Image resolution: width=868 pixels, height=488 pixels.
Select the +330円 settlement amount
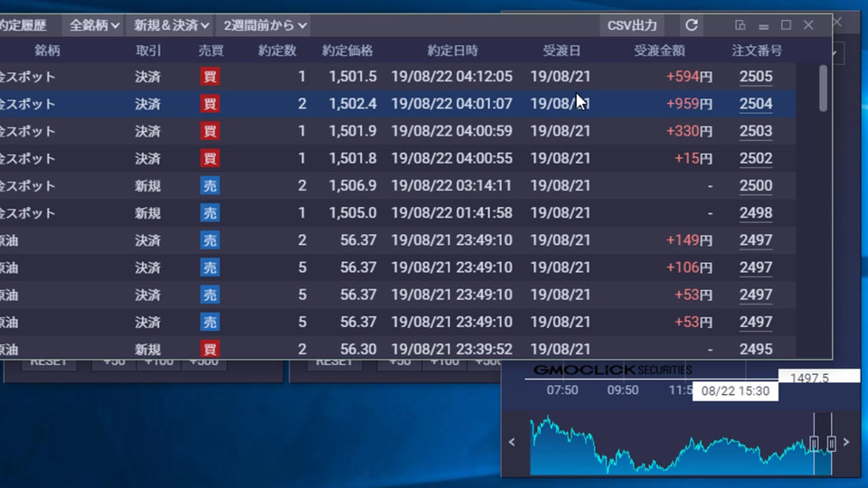click(689, 131)
